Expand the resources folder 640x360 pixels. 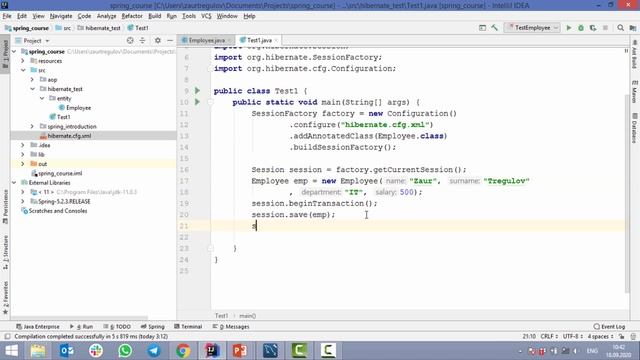coord(23,61)
